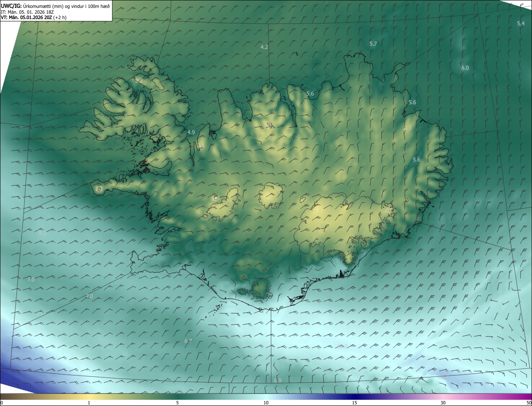Click the 5.4 value label on the map
This screenshot has height=406, width=532.
[x=521, y=24]
